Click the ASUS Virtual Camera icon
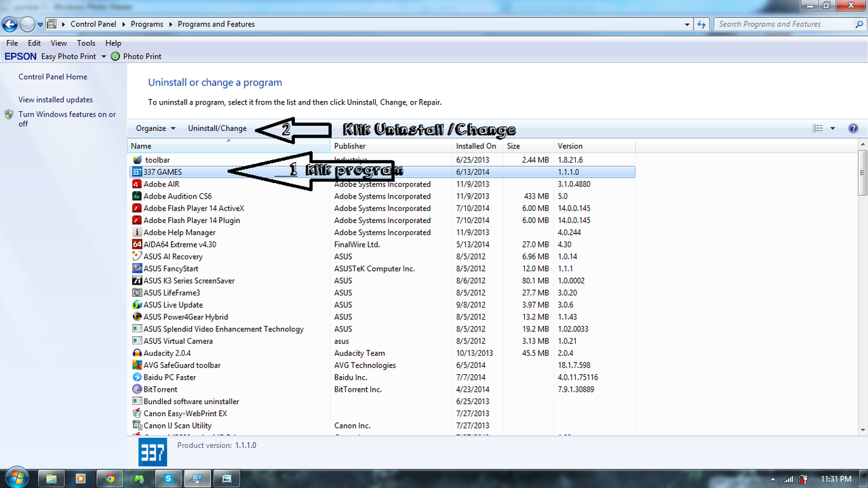Viewport: 868px width, 488px height. [138, 341]
